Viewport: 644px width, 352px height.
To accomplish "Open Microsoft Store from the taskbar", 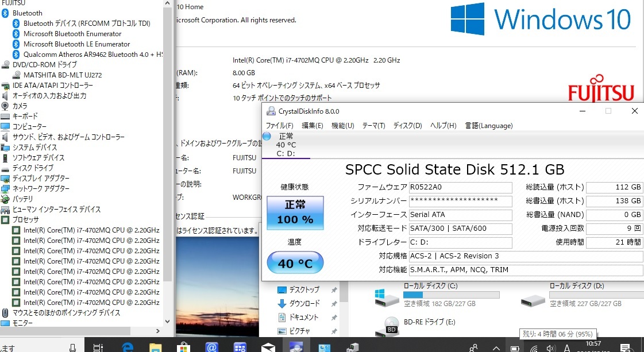I will [x=183, y=347].
